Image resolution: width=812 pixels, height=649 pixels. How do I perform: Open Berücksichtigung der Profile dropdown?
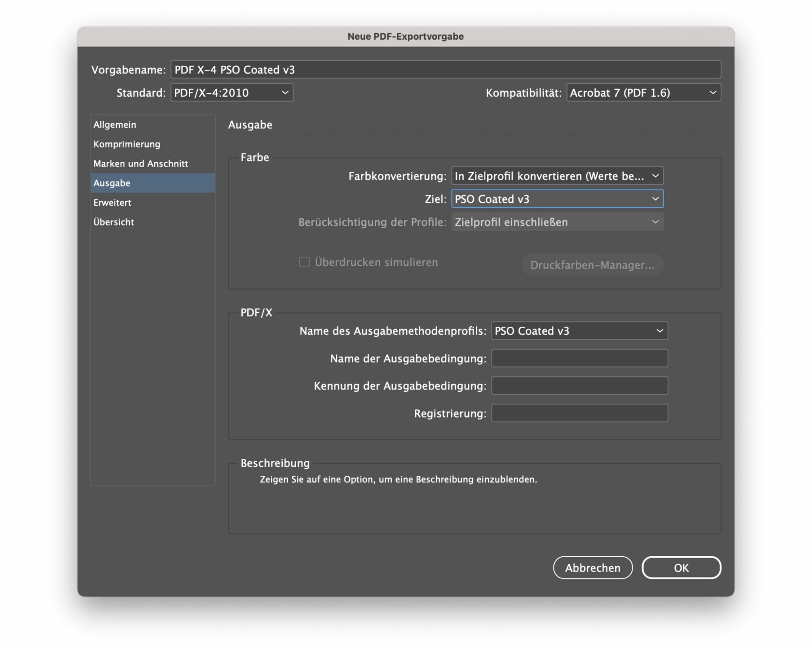557,222
